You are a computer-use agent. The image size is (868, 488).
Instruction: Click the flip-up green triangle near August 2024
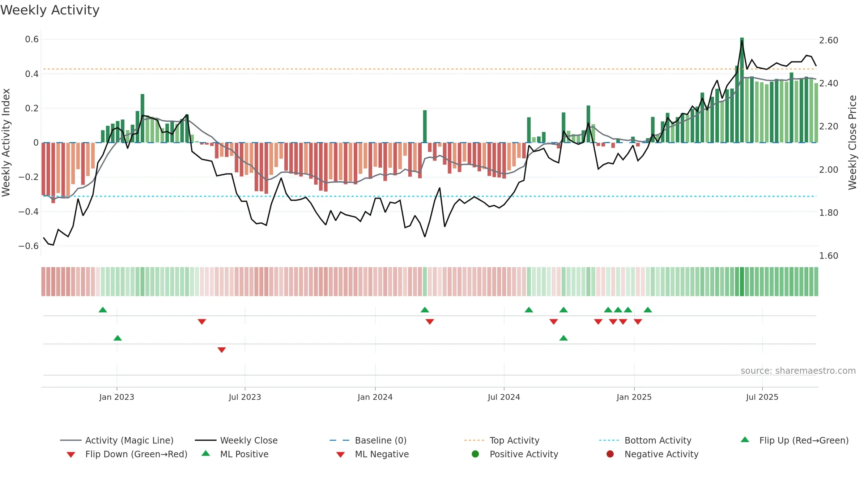tap(529, 310)
